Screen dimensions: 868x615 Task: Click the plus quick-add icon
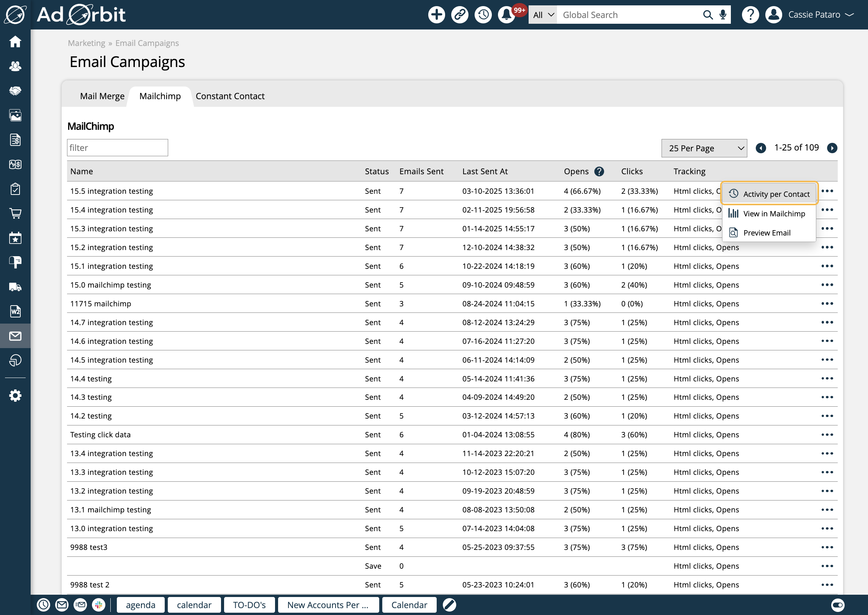tap(436, 15)
